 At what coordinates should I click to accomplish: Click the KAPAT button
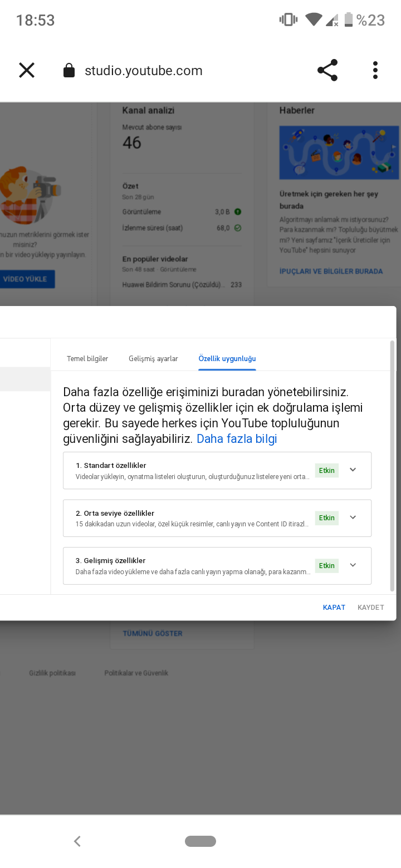(334, 607)
